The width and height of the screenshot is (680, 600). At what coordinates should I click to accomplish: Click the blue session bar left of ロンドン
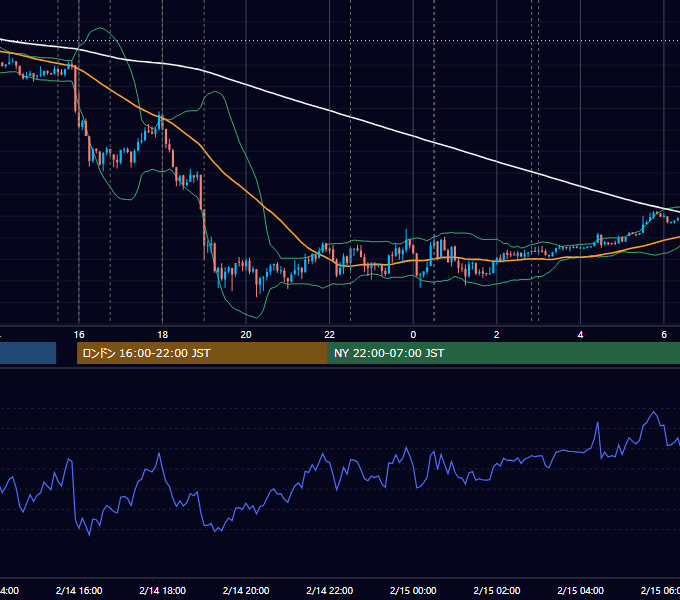pyautogui.click(x=28, y=353)
